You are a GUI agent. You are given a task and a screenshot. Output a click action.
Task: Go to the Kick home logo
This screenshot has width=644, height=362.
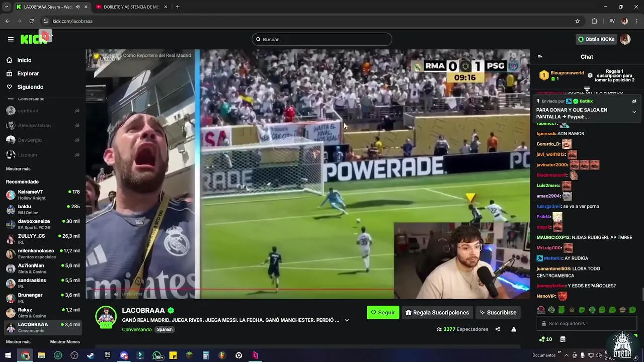coord(34,39)
